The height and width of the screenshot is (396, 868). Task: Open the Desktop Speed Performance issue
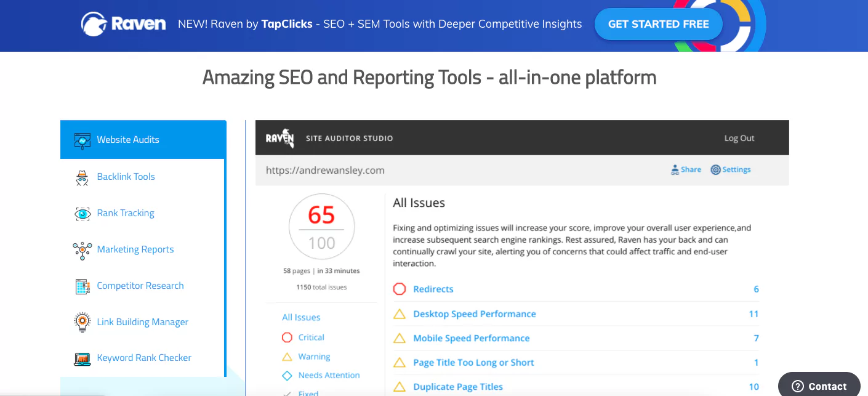[x=475, y=314]
